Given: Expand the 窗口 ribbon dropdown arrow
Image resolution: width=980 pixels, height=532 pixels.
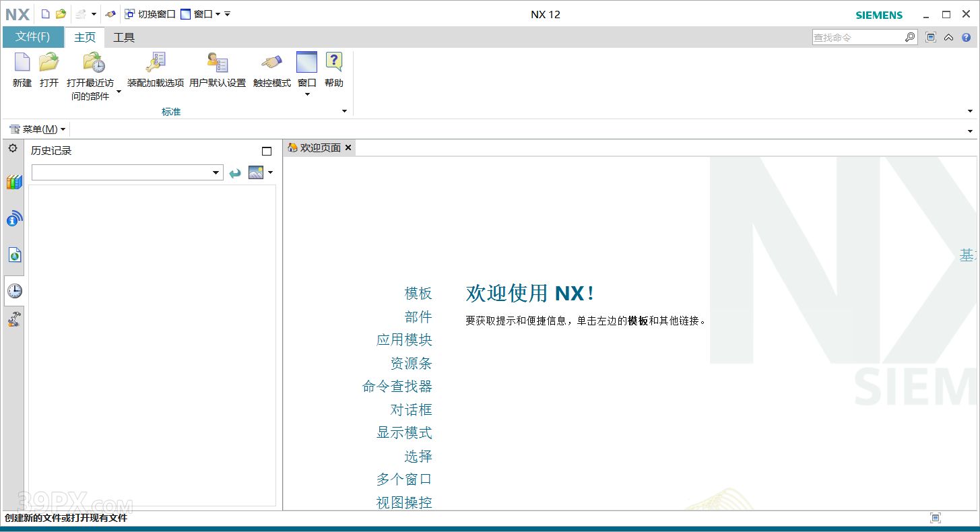Looking at the screenshot, I should click(x=307, y=95).
